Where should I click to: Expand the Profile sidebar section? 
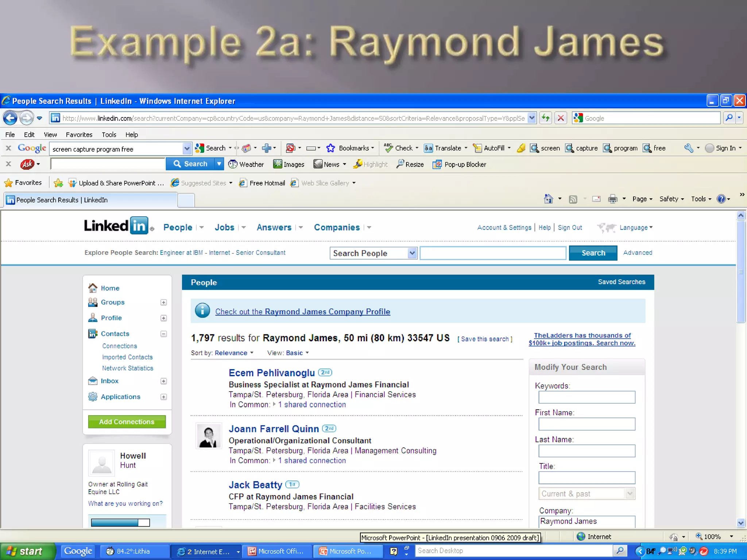click(x=164, y=318)
